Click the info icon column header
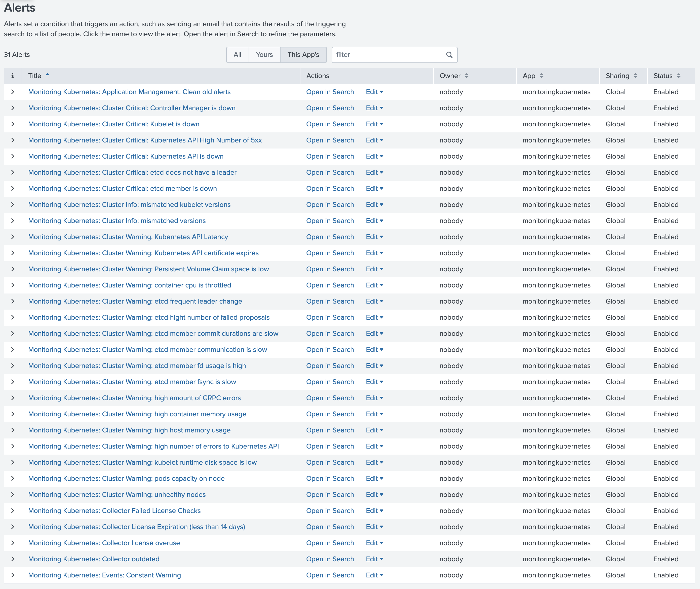The image size is (700, 589). click(13, 76)
